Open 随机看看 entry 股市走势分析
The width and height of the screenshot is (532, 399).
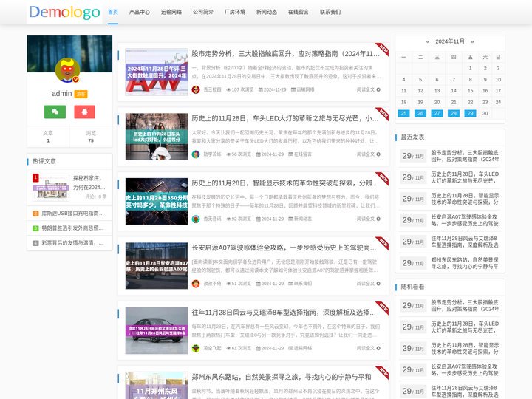click(x=465, y=305)
